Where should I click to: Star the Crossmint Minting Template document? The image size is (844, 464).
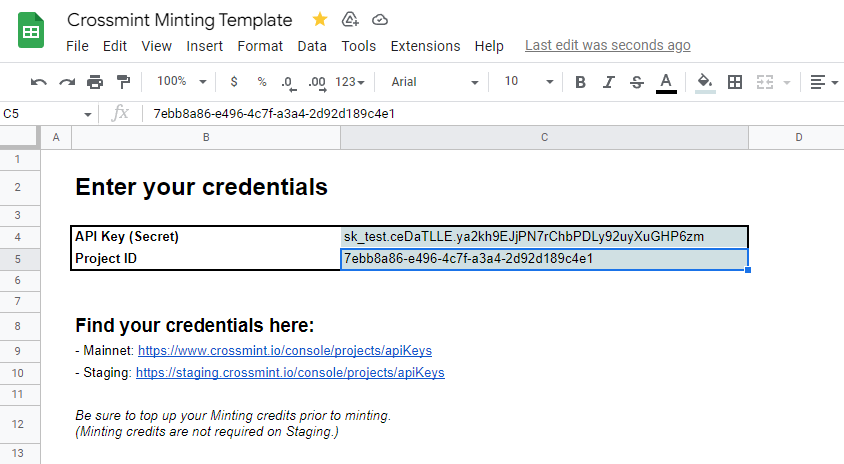(x=320, y=20)
